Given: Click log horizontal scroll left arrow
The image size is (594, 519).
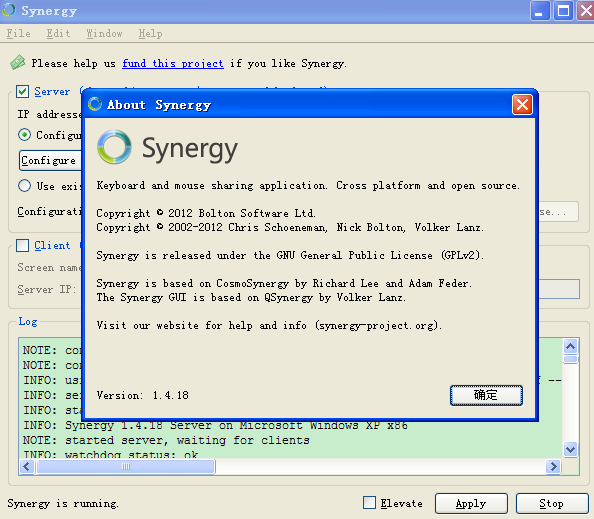Looking at the screenshot, I should pyautogui.click(x=27, y=466).
